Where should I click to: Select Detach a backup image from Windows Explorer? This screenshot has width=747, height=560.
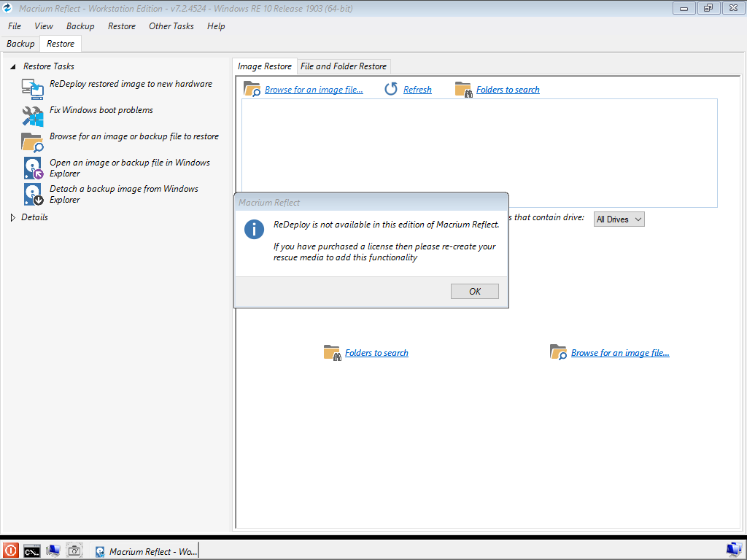[124, 194]
